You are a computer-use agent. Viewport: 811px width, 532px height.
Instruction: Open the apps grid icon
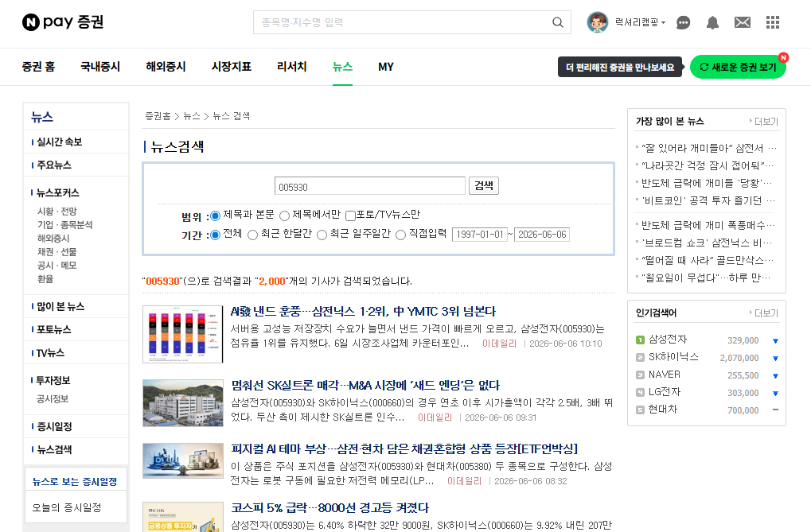773,22
